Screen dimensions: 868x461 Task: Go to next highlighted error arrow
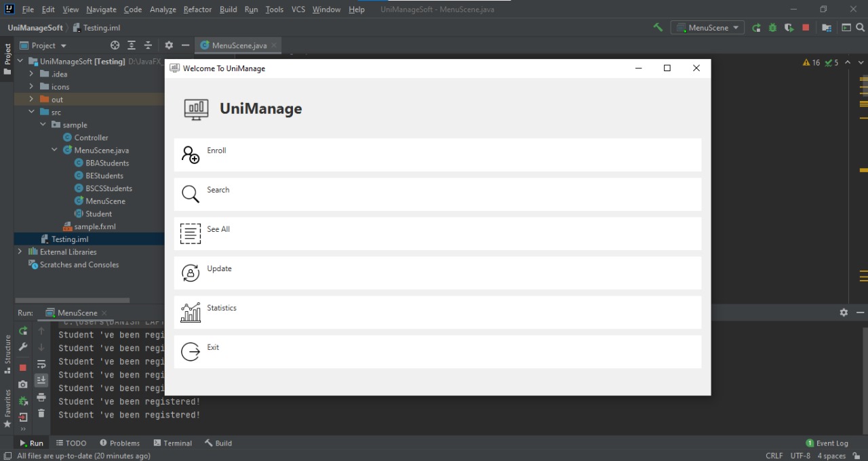861,62
